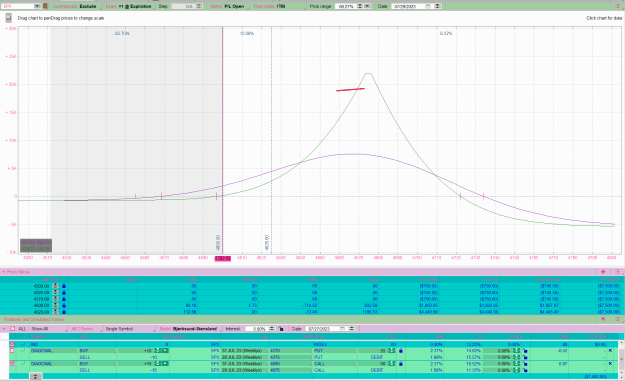Open the Price Slices list menu icon
This screenshot has width=625, height=381.
[617, 271]
